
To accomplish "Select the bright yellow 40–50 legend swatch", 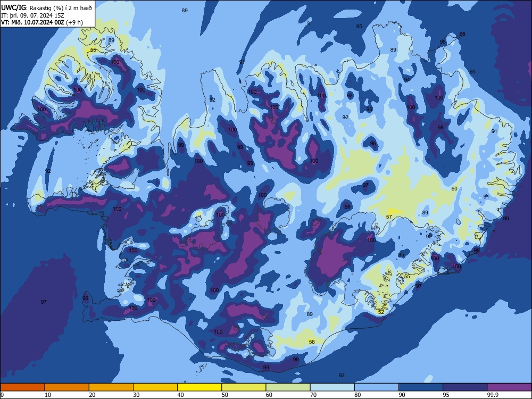I will coord(199,387).
